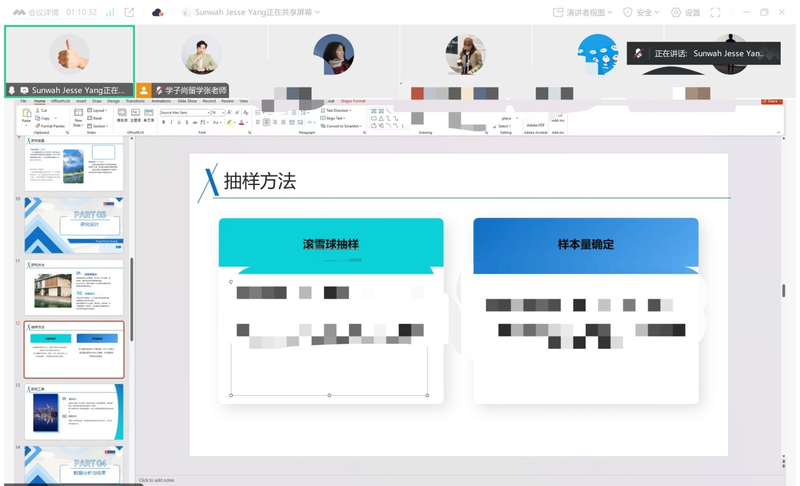Image resolution: width=800 pixels, height=486 pixels.
Task: Select the 研究方法 slide 11 thumbnail
Action: click(x=74, y=287)
